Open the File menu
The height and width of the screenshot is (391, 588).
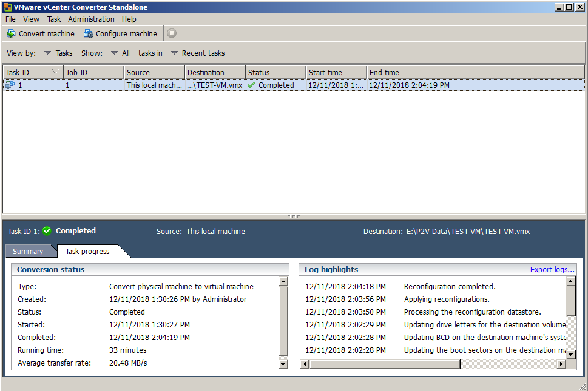click(10, 19)
